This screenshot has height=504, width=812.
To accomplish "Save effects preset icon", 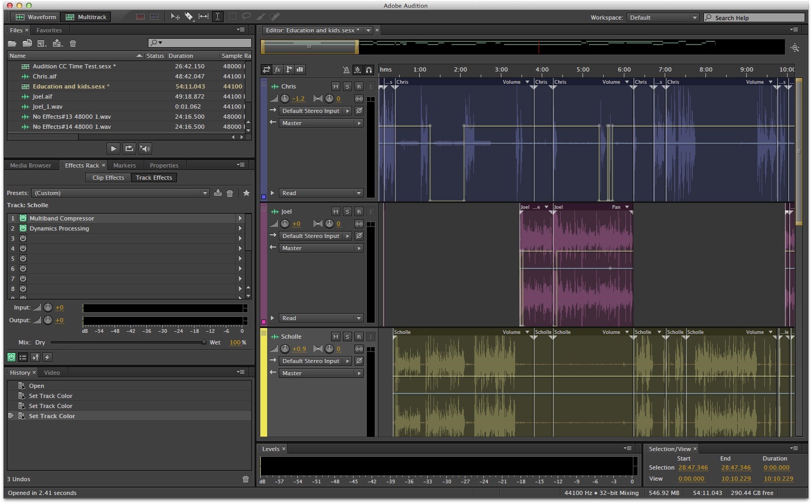I will pyautogui.click(x=218, y=193).
